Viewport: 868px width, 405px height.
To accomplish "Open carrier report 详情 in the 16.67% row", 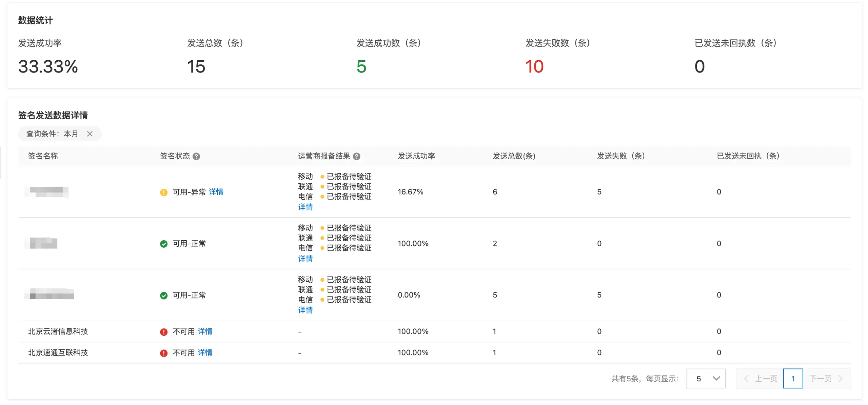I will pyautogui.click(x=305, y=207).
